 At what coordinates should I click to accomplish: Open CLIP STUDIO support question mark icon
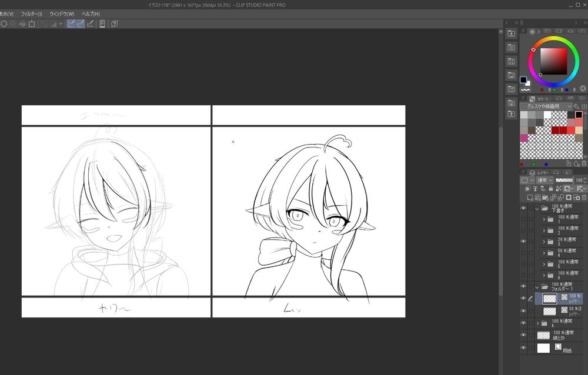(x=115, y=24)
